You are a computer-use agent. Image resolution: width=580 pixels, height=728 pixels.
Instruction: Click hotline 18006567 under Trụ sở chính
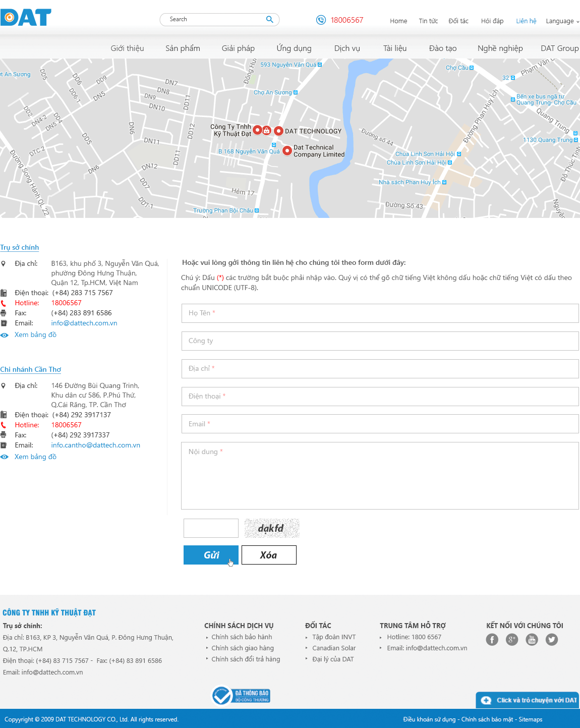click(x=67, y=303)
